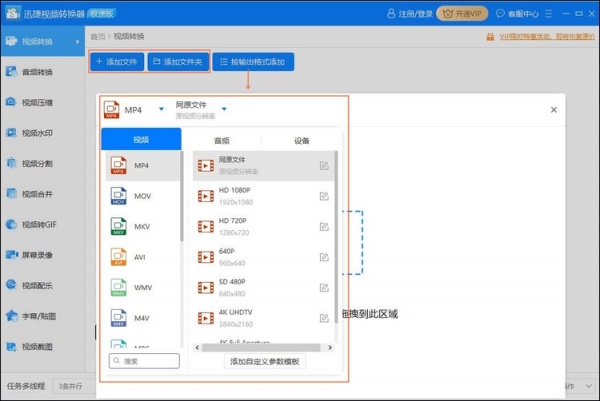Image resolution: width=600 pixels, height=401 pixels.
Task: Select the WMV format
Action: click(x=142, y=287)
